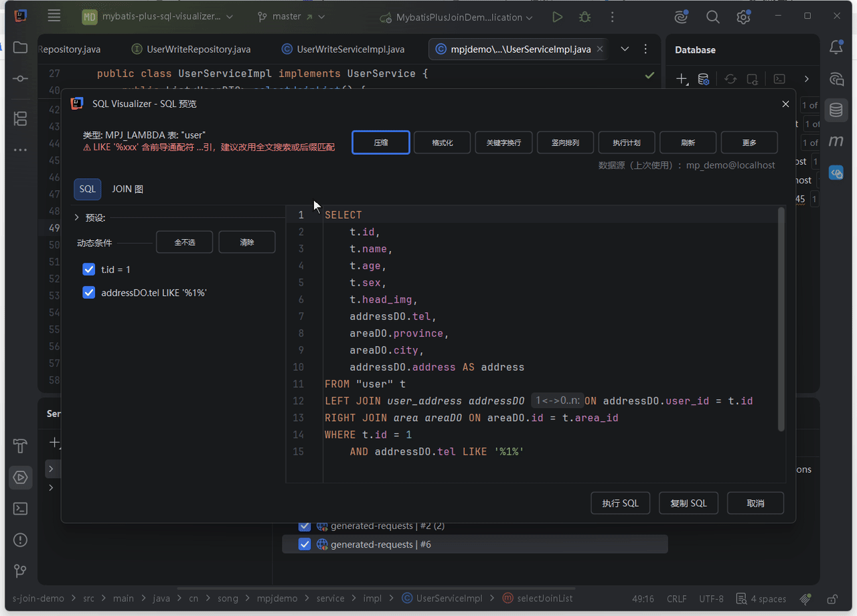Click the 复制 SQL button
The image size is (857, 616).
pyautogui.click(x=689, y=504)
